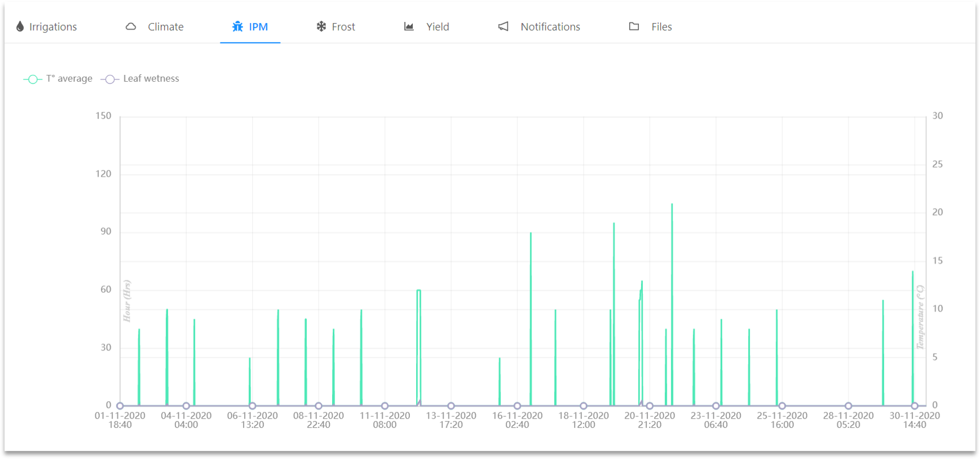Open the Yield tab
This screenshot has width=980, height=459.
(x=426, y=27)
